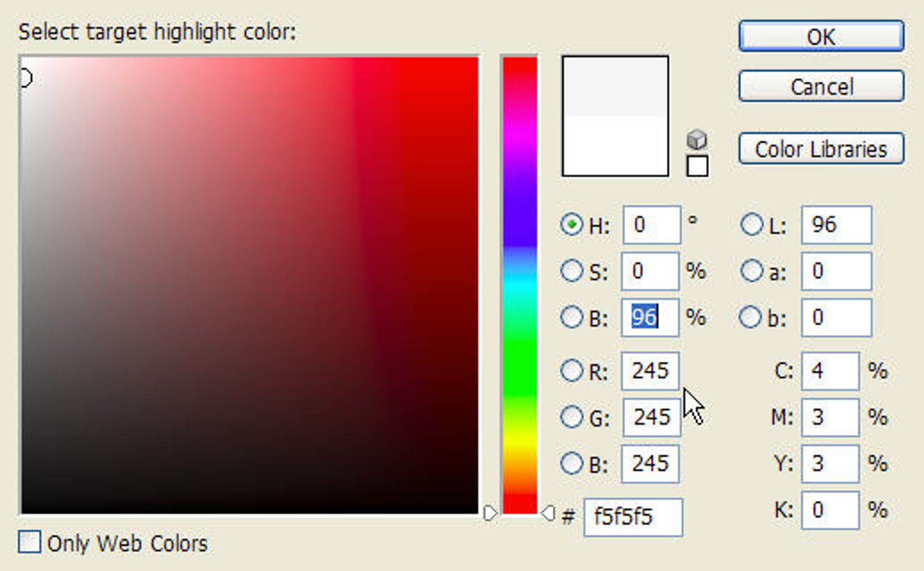Click the right hue slider arrow marker
Screen dimensions: 924x571
[548, 513]
